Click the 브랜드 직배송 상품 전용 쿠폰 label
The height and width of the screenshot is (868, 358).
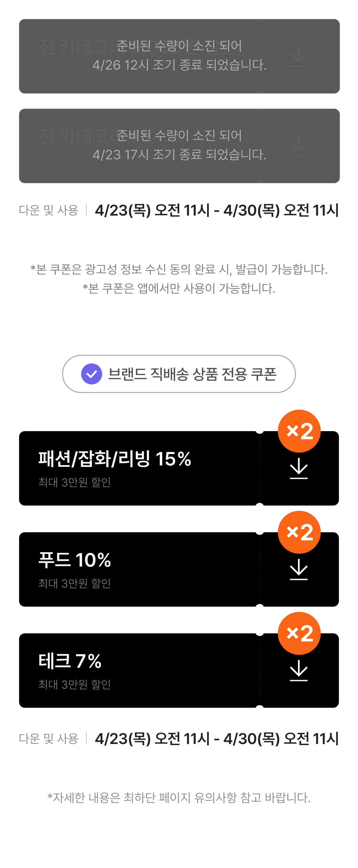[192, 374]
